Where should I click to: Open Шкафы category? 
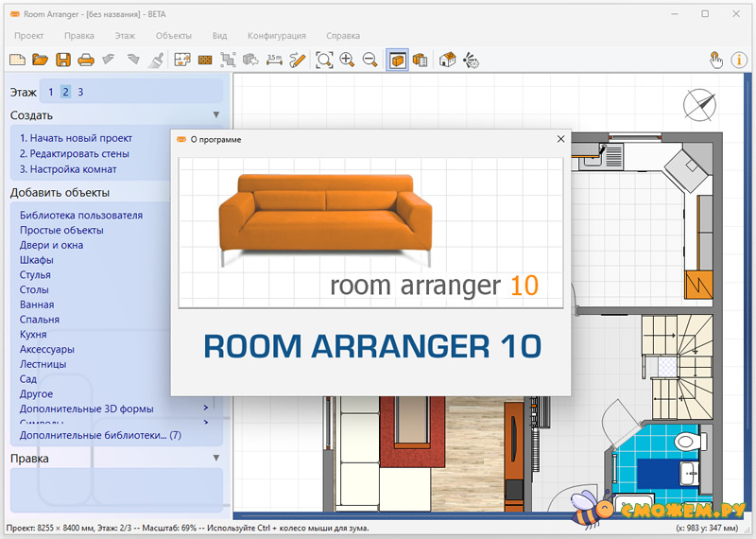click(36, 260)
